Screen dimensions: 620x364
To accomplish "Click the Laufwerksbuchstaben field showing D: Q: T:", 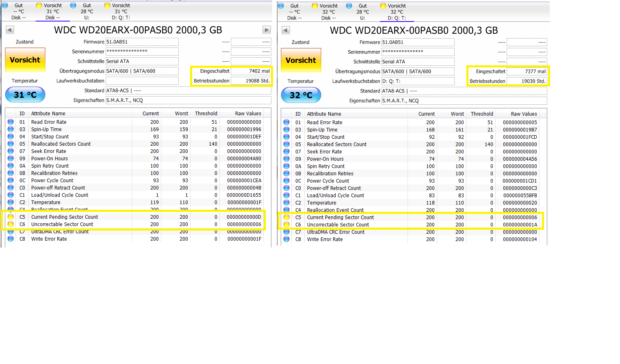I will [418, 81].
